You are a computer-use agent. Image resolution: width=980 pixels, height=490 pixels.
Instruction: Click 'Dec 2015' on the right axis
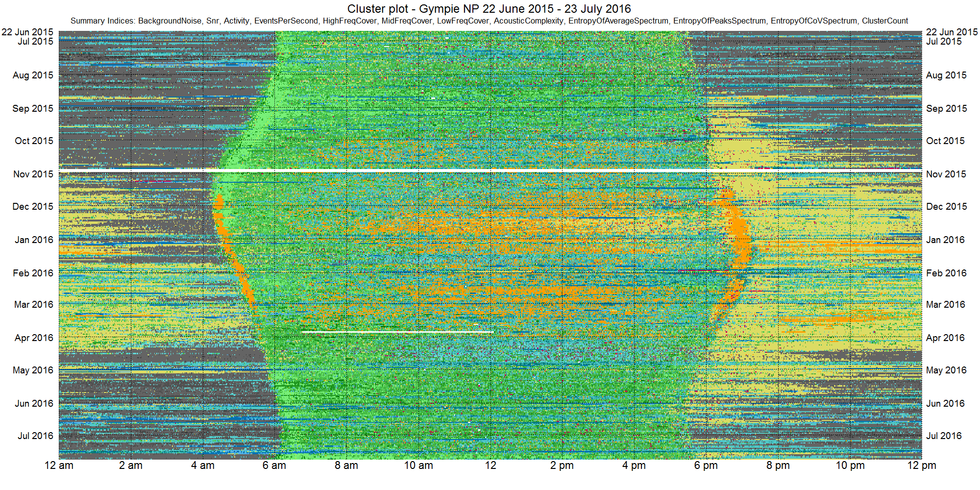[947, 206]
